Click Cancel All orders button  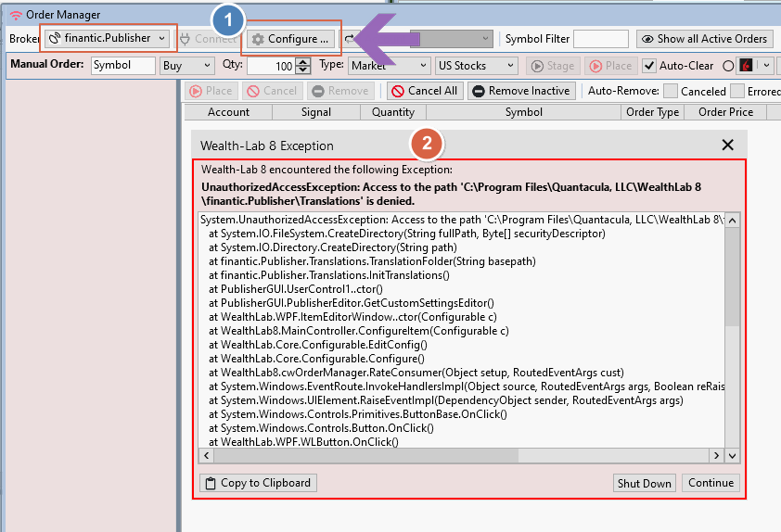[x=424, y=91]
